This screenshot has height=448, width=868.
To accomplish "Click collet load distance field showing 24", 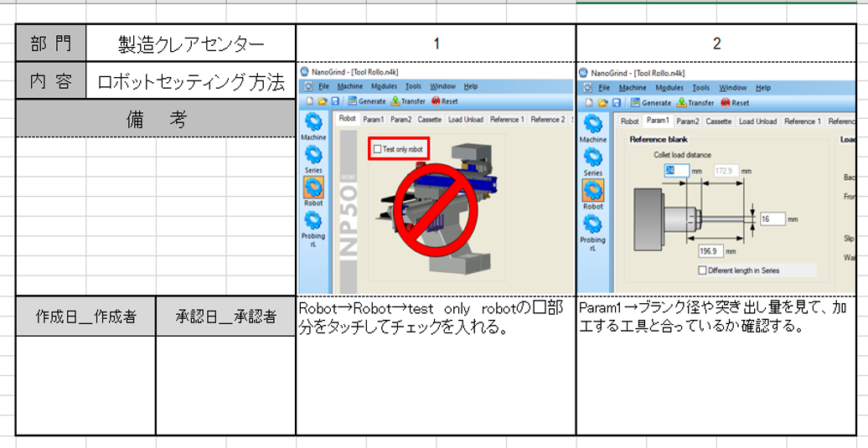I will point(676,170).
